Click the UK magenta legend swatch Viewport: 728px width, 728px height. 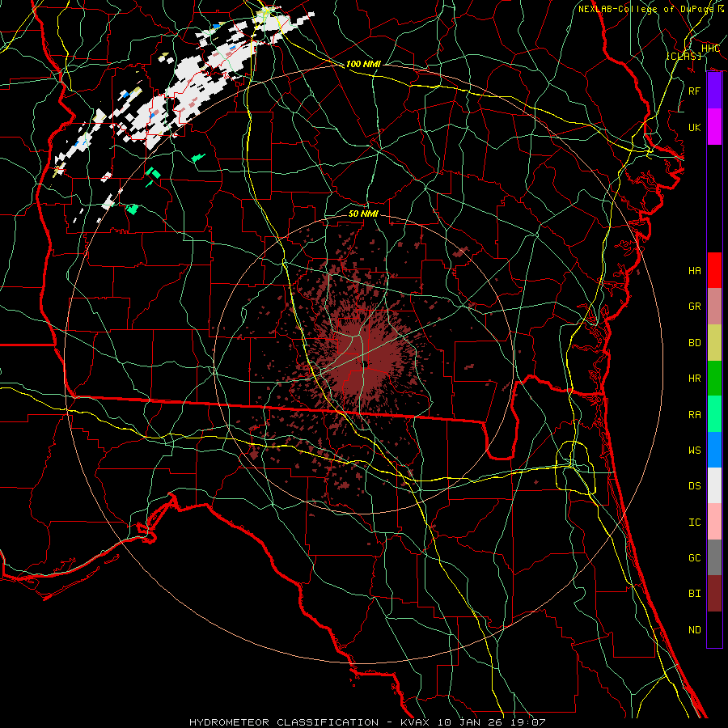click(714, 127)
